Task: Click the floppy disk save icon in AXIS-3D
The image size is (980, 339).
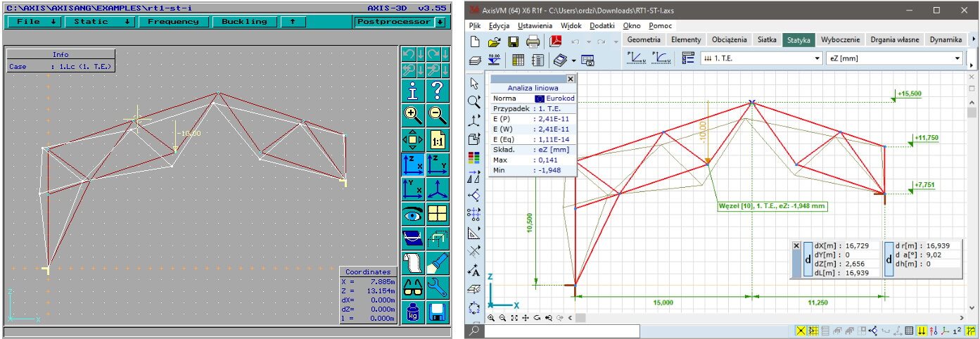Action: 438,311
